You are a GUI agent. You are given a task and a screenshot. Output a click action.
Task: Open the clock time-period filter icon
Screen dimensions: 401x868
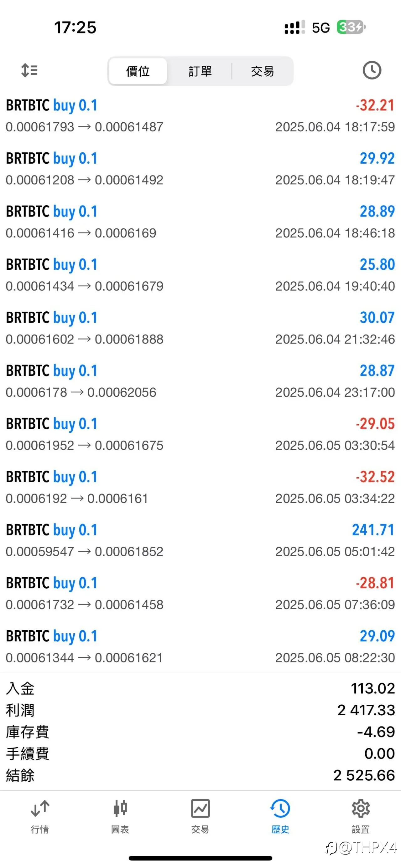(x=372, y=70)
